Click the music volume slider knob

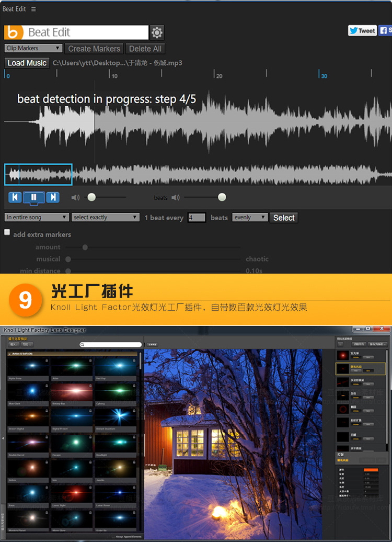(91, 197)
